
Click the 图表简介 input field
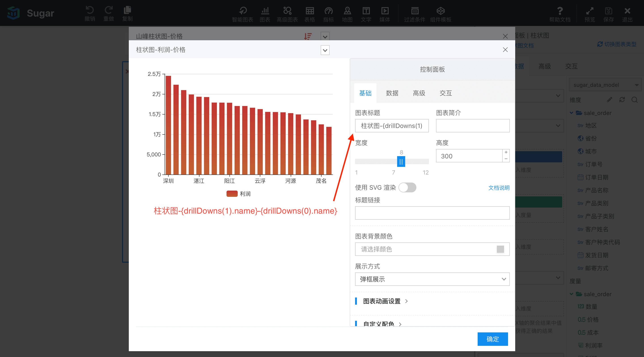[473, 125]
